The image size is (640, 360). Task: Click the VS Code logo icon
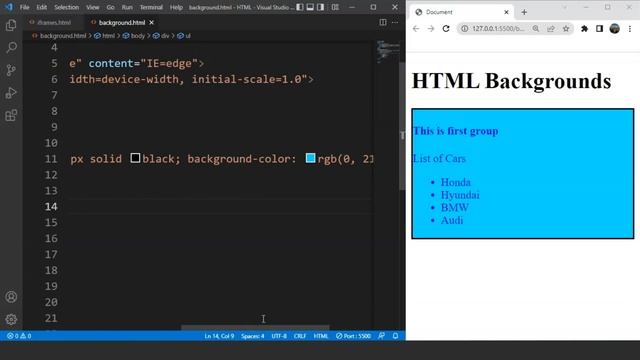point(9,7)
